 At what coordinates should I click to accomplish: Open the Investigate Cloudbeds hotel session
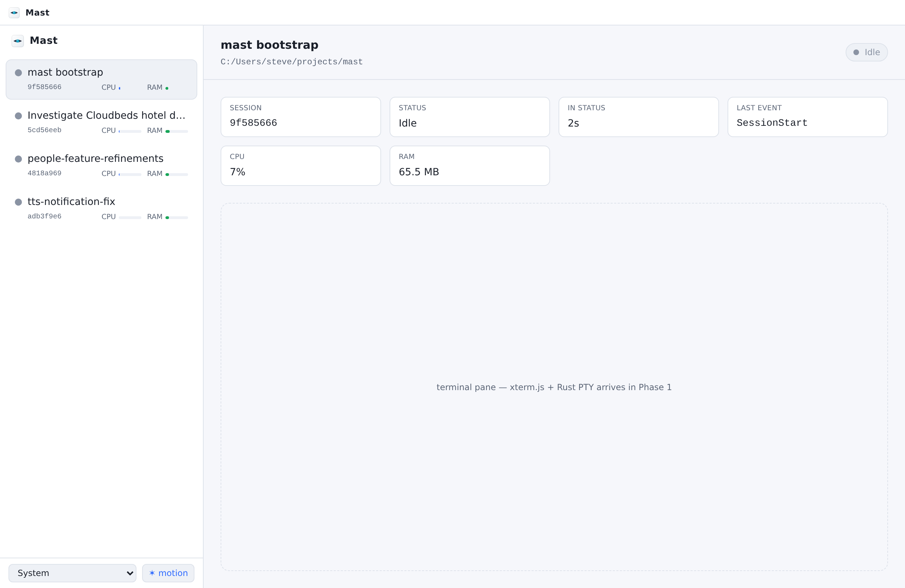point(101,122)
